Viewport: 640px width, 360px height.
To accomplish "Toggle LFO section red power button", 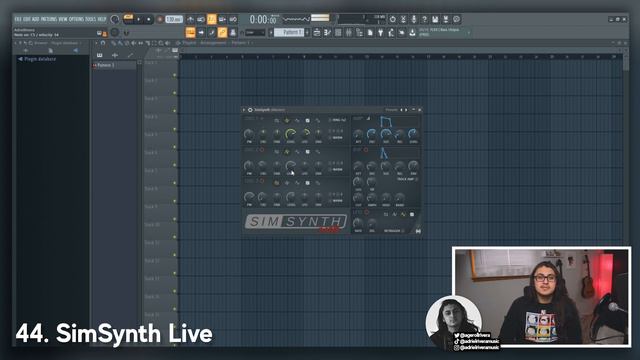I will coord(366,213).
